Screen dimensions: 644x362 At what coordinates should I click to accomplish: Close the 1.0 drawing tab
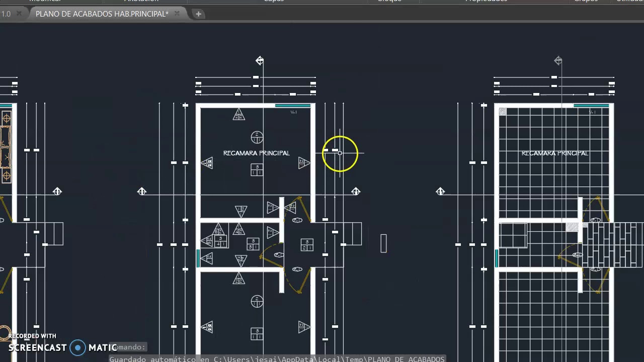[19, 14]
